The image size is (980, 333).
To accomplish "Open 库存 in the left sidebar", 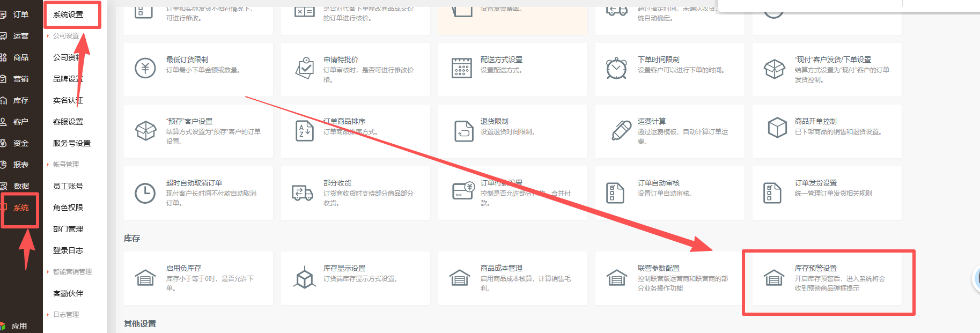I will pos(21,100).
